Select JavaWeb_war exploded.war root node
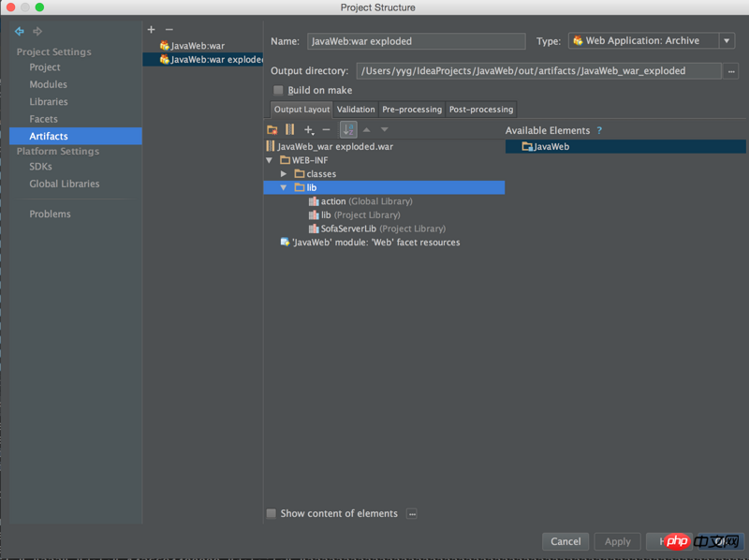Viewport: 749px width, 560px height. pyautogui.click(x=330, y=147)
